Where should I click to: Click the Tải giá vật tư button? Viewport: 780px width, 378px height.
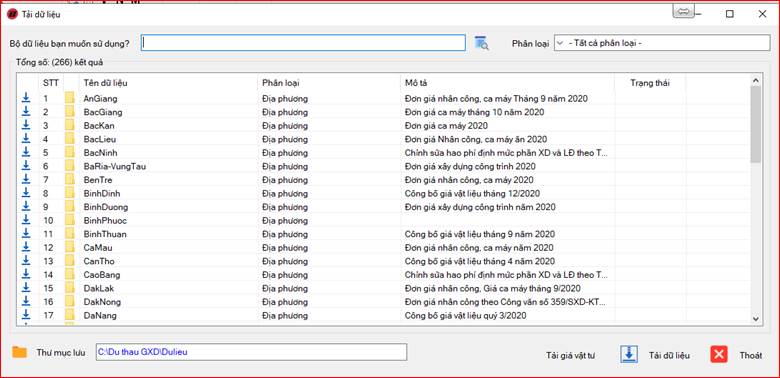tap(570, 356)
